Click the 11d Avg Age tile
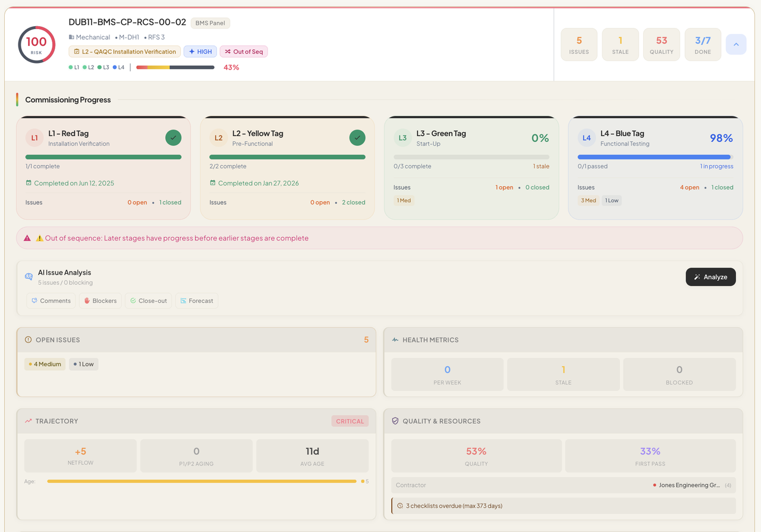This screenshot has width=761, height=532. click(312, 456)
